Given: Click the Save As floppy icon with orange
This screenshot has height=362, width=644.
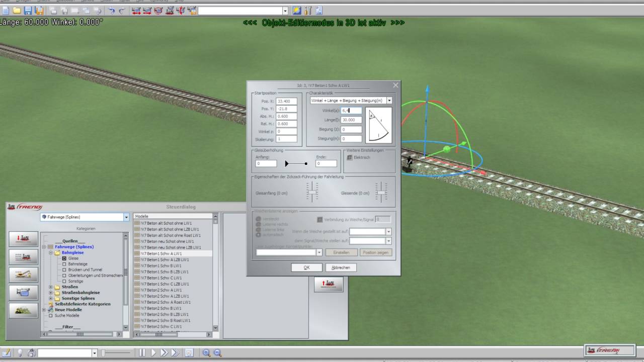Looking at the screenshot, I should pyautogui.click(x=38, y=11).
